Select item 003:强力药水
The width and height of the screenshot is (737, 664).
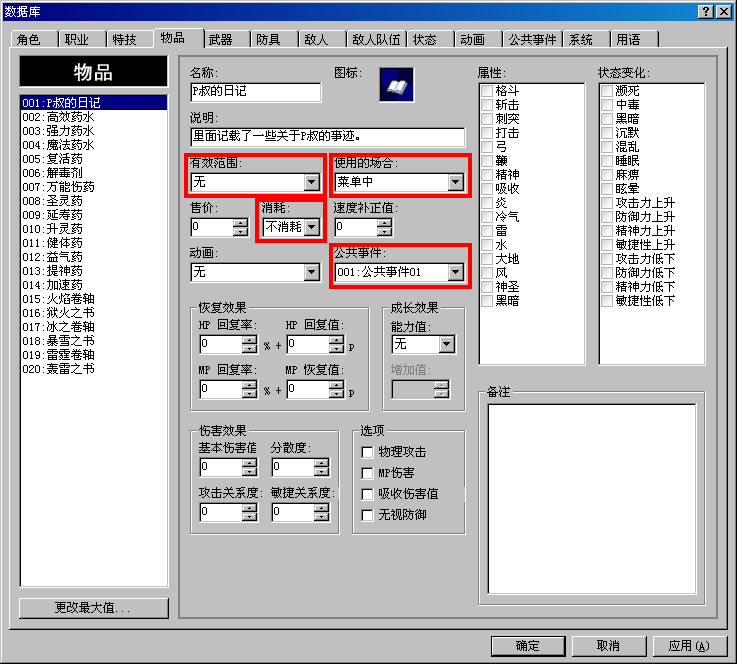click(x=94, y=131)
